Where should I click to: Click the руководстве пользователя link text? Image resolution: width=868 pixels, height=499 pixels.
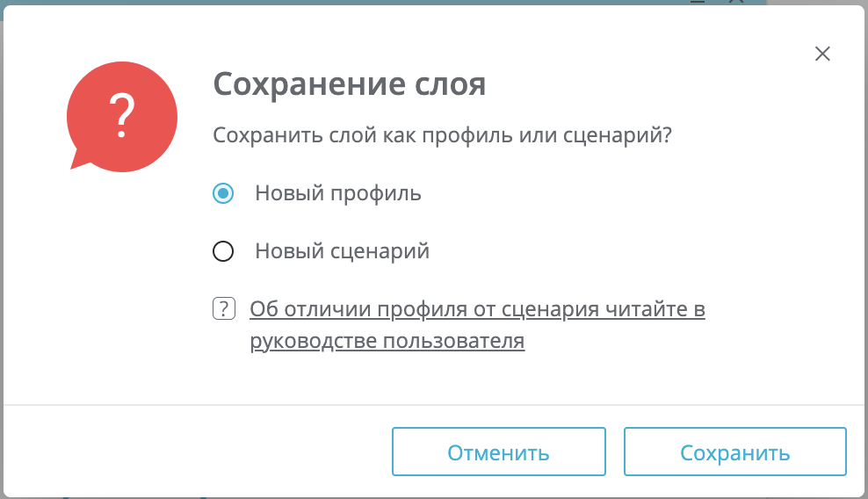(x=387, y=341)
